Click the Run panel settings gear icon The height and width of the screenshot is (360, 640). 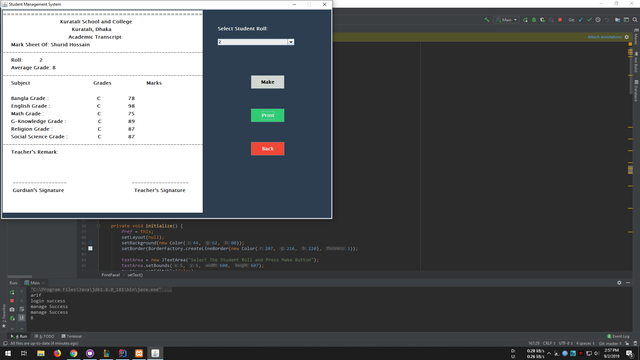pyautogui.click(x=619, y=283)
